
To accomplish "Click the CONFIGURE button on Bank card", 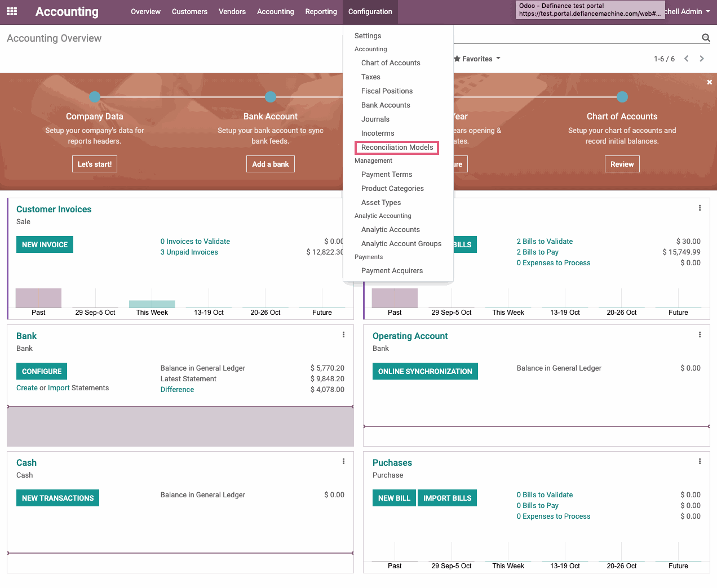I will 42,371.
